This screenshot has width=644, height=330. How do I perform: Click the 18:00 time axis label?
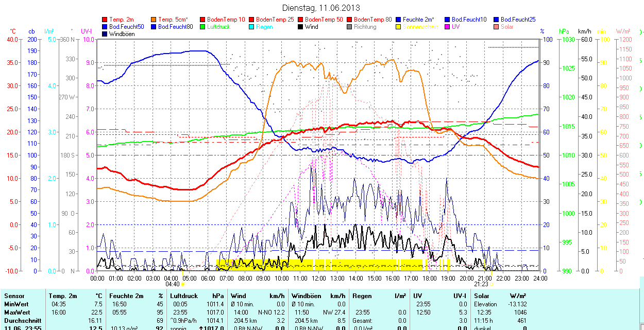click(x=430, y=278)
